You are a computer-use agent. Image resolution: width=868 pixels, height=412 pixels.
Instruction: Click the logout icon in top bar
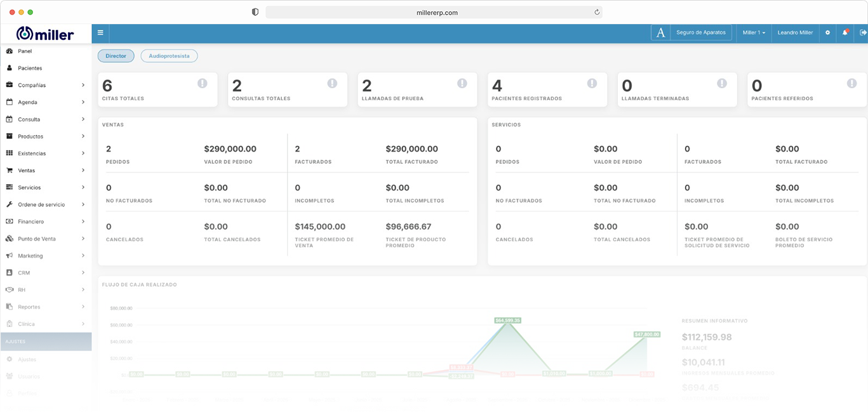point(863,32)
